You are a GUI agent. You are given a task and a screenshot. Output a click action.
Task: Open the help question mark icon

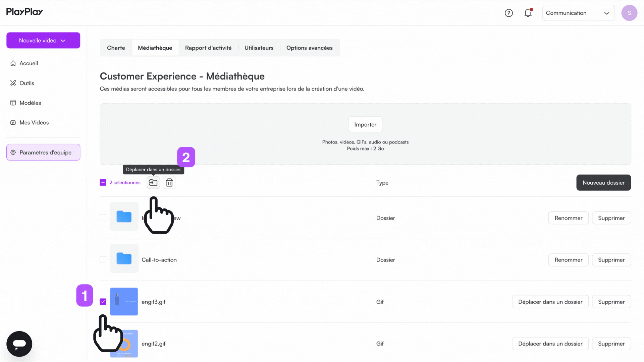click(x=509, y=13)
